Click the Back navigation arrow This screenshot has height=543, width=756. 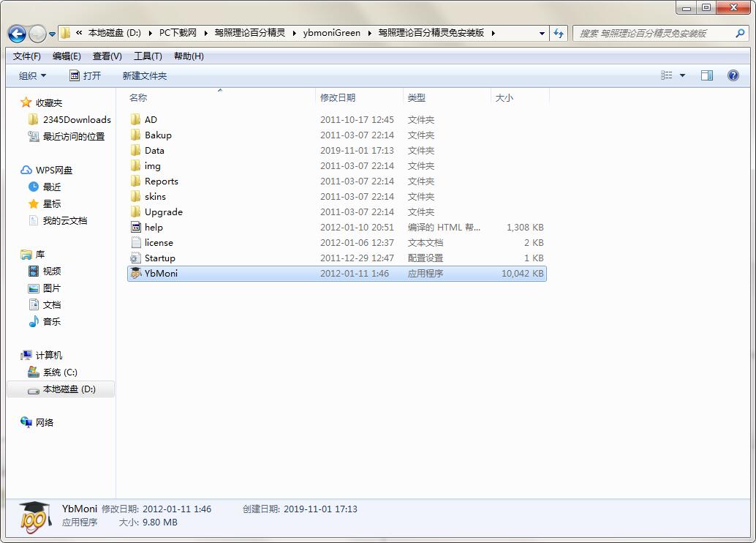tap(18, 34)
